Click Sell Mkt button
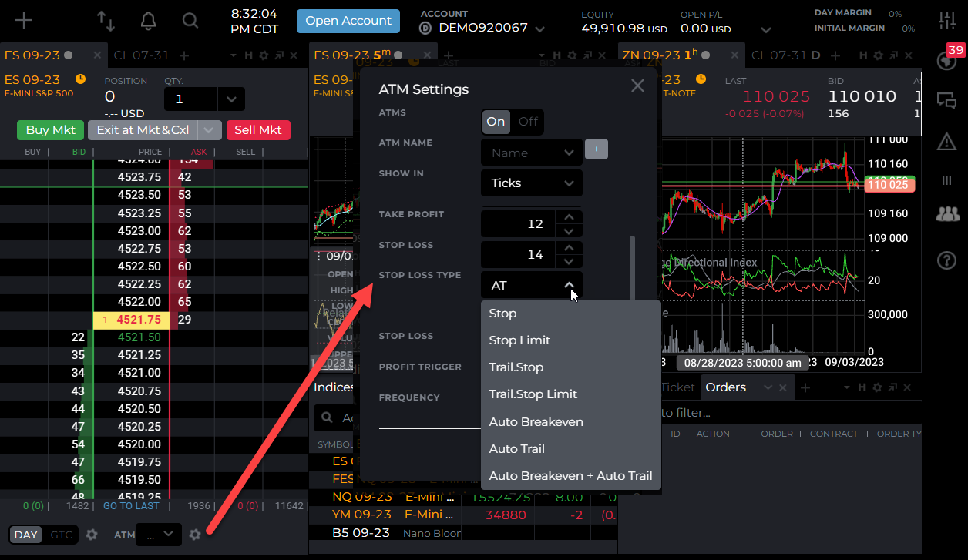The height and width of the screenshot is (560, 968). point(258,130)
